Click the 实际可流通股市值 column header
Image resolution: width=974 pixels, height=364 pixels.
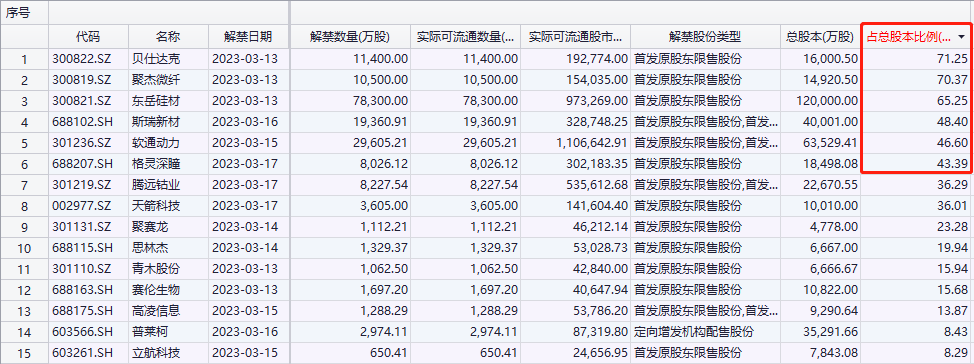576,37
